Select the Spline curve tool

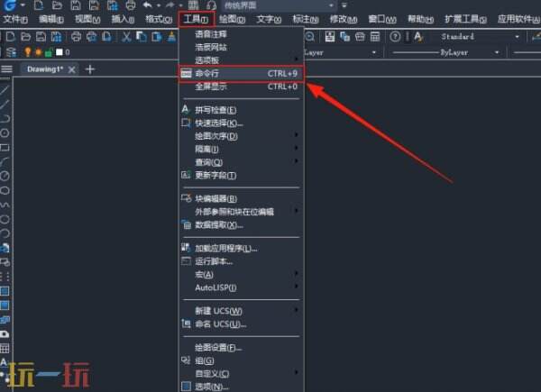point(5,205)
